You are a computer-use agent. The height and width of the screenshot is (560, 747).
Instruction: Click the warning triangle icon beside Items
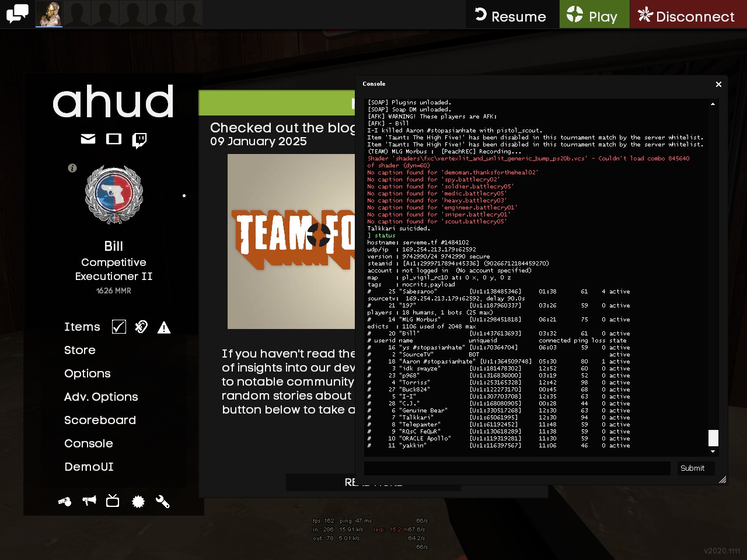tap(164, 327)
